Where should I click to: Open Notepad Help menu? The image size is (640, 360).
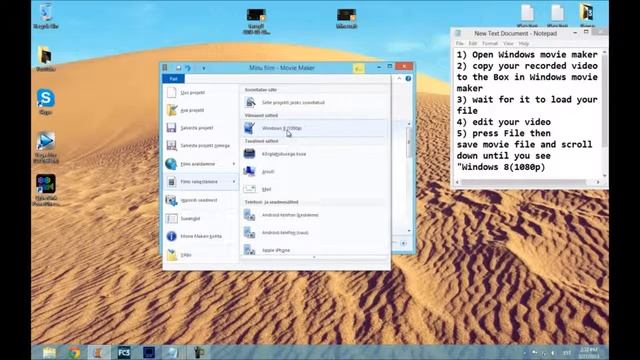(x=524, y=43)
